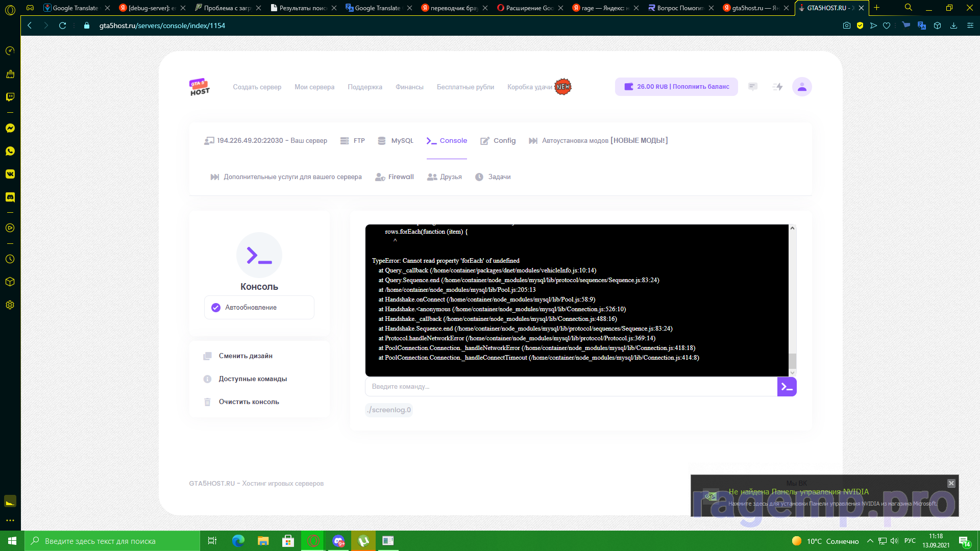Open the Console tab
The image size is (980, 551).
(x=447, y=141)
